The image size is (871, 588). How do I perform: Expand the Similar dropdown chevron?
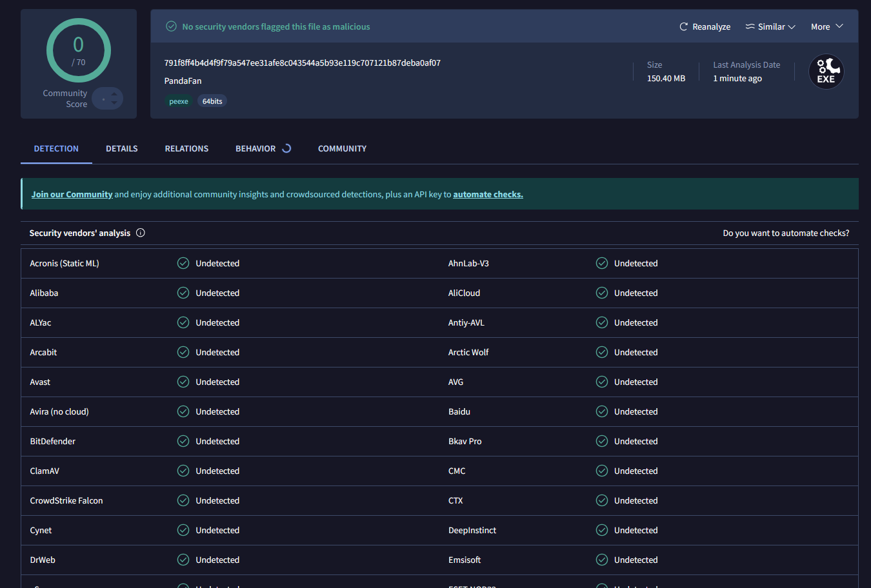[792, 26]
